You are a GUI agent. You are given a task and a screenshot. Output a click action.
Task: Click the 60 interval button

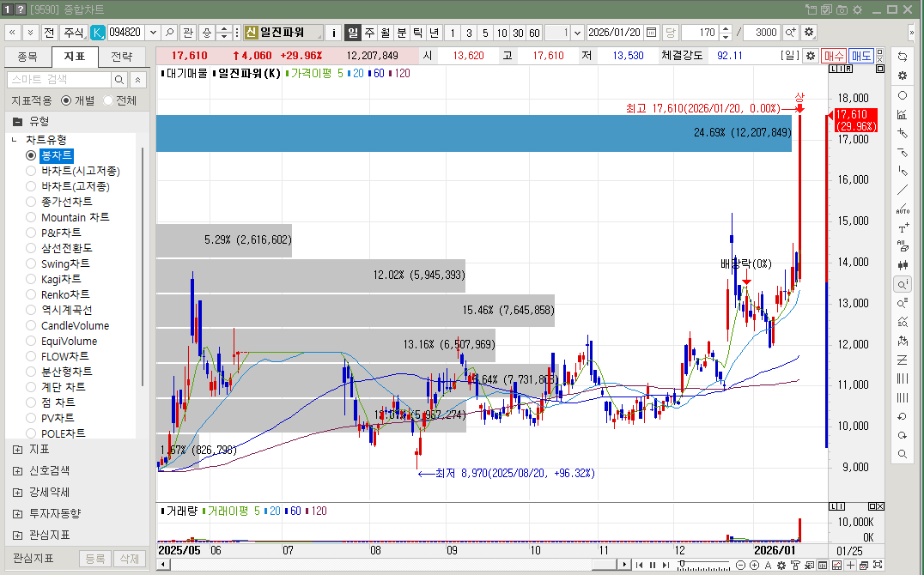[534, 33]
